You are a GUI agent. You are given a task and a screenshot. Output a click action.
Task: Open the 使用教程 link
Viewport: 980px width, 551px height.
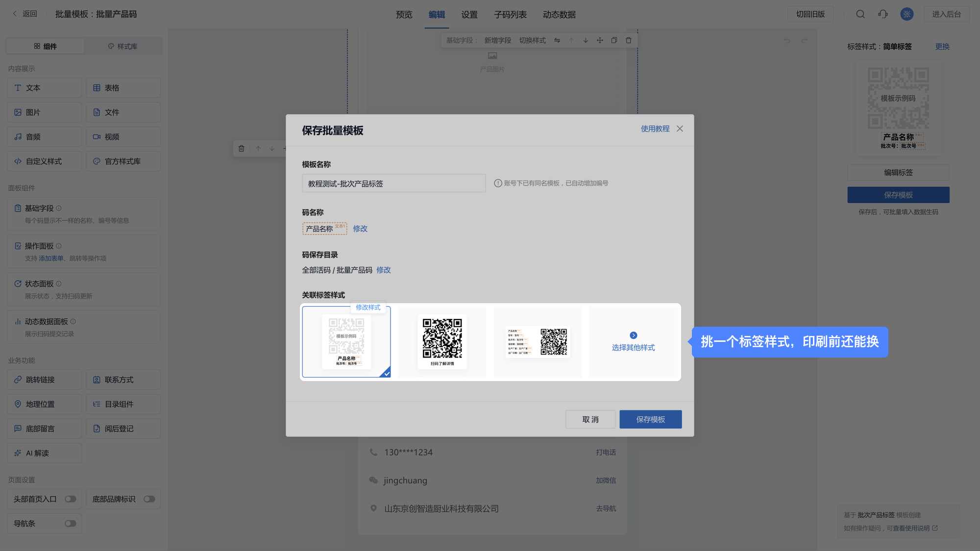(x=655, y=128)
